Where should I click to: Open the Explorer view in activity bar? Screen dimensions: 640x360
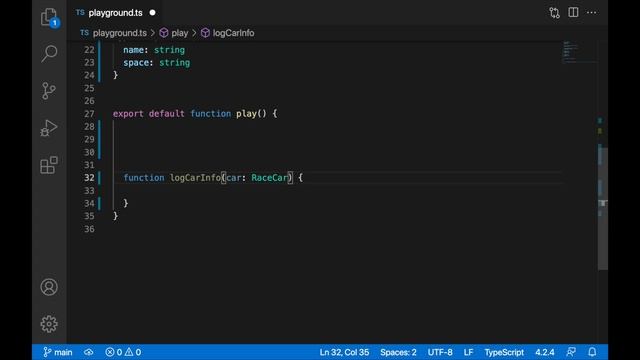click(49, 18)
